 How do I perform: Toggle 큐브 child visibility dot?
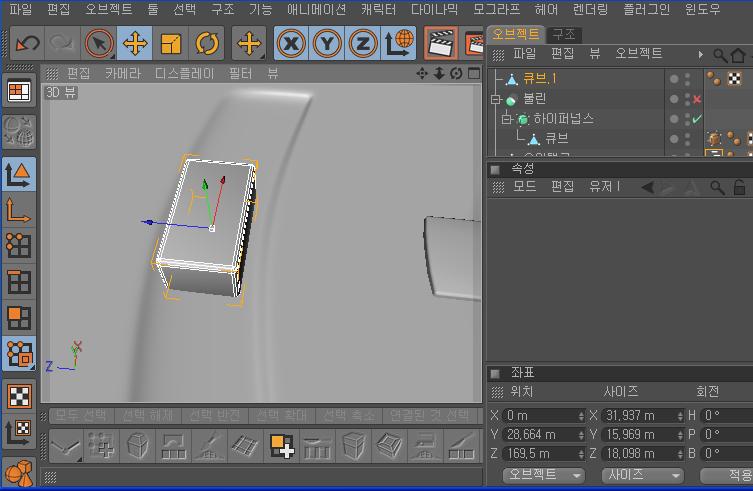674,138
